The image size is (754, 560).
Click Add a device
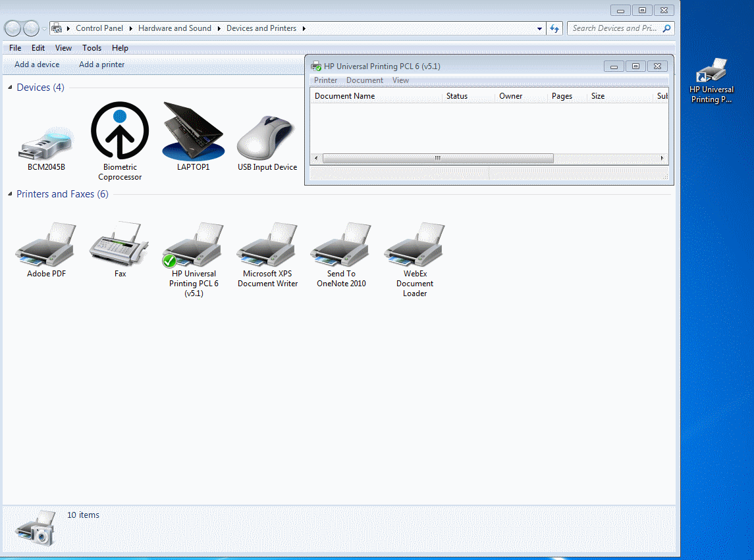click(36, 64)
